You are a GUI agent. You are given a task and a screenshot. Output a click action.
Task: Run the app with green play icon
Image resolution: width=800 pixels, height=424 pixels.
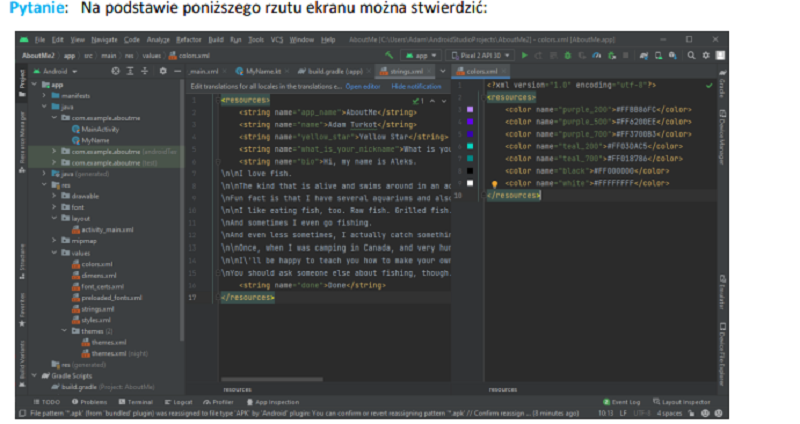click(524, 55)
